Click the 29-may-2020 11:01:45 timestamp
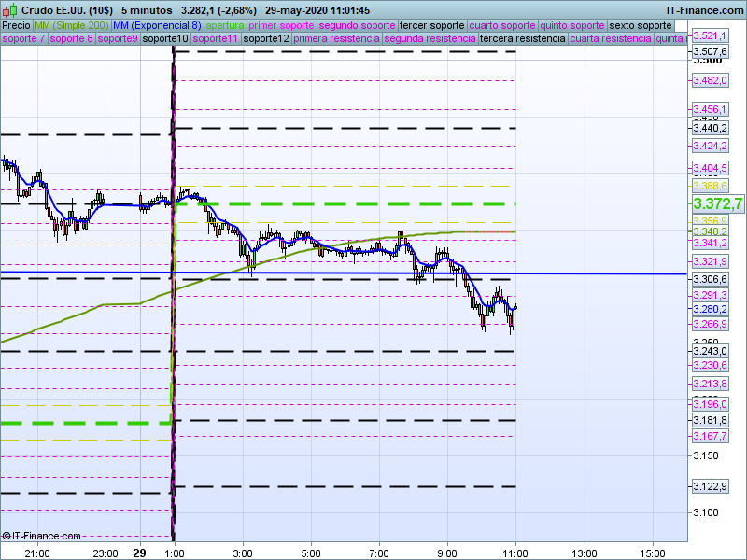 (x=317, y=10)
